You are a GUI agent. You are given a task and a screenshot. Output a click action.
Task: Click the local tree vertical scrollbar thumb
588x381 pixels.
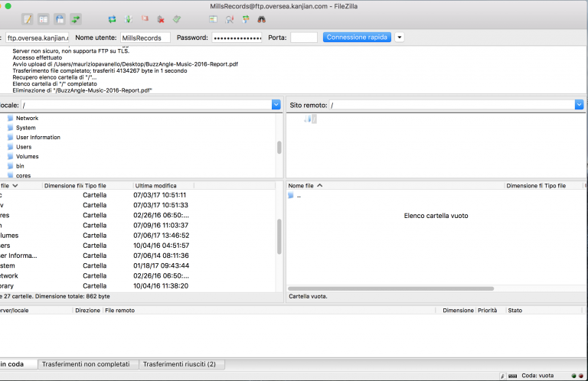coord(279,147)
